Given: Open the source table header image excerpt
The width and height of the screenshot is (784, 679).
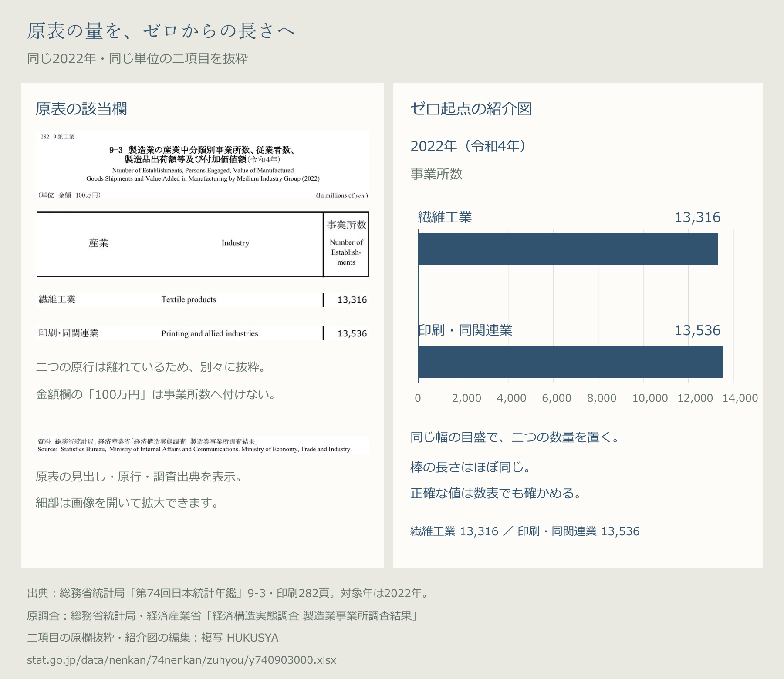Looking at the screenshot, I should coord(203,165).
